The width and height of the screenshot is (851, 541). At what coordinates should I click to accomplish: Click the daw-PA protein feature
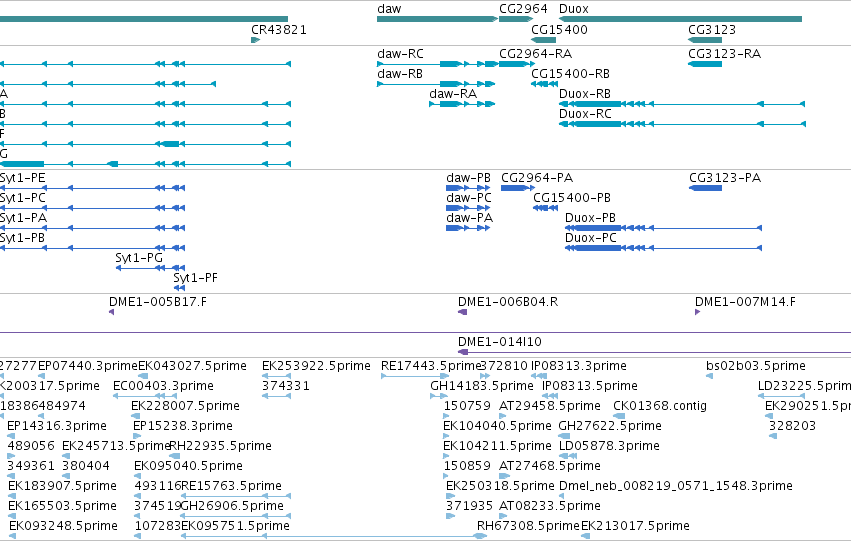(x=468, y=228)
